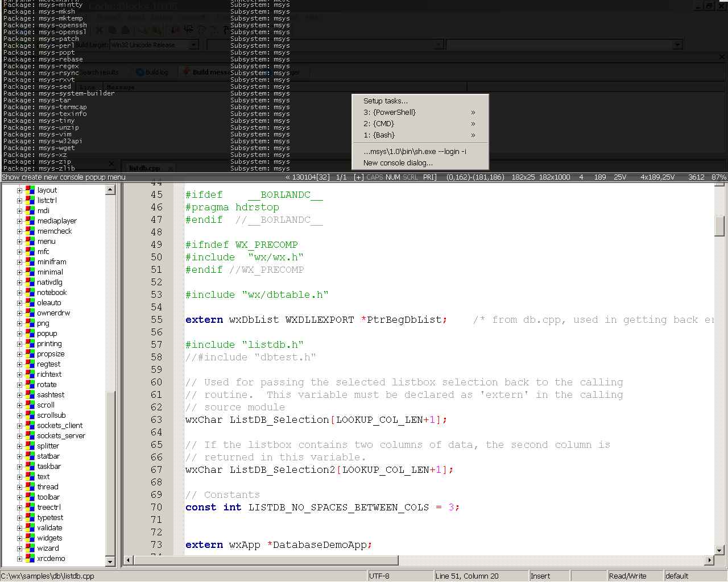This screenshot has width=728, height=582.
Task: Click the layout project icon
Action: pos(30,190)
